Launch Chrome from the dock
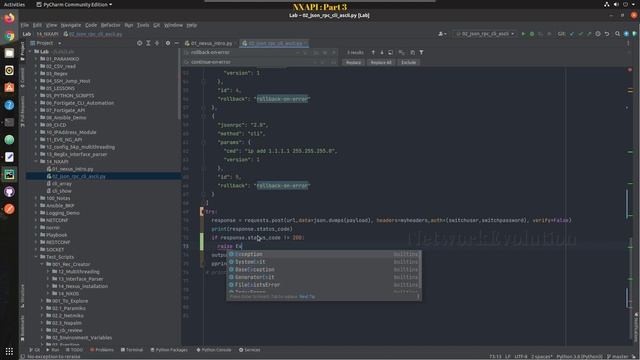The width and height of the screenshot is (640, 360). [x=9, y=36]
